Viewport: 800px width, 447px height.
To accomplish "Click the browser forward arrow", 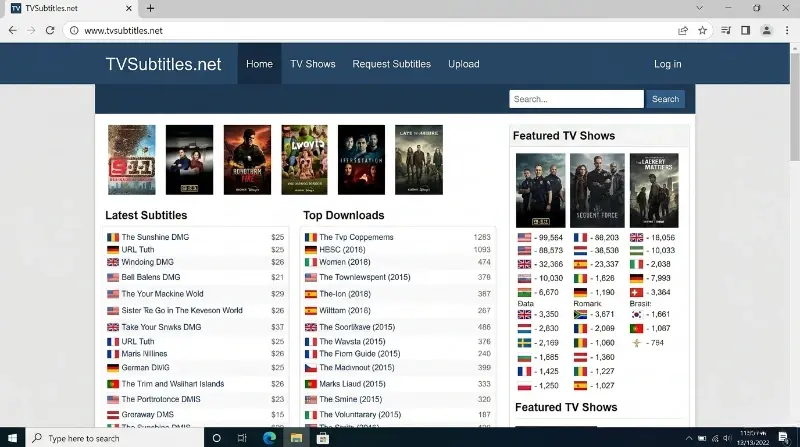I will pos(31,31).
